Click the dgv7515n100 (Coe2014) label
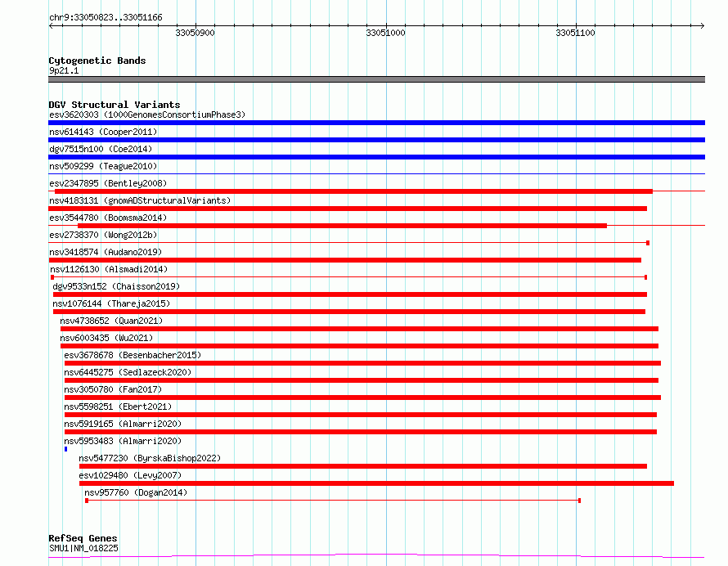728x566 pixels. coord(101,149)
